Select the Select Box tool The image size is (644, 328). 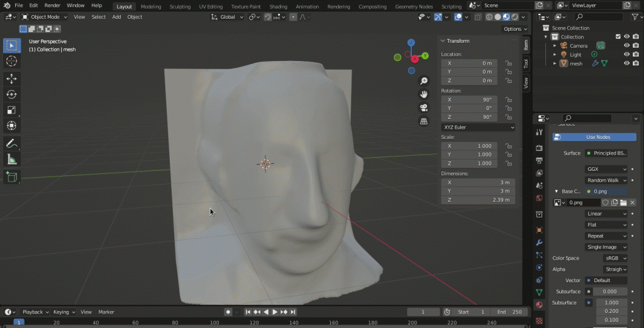12,45
